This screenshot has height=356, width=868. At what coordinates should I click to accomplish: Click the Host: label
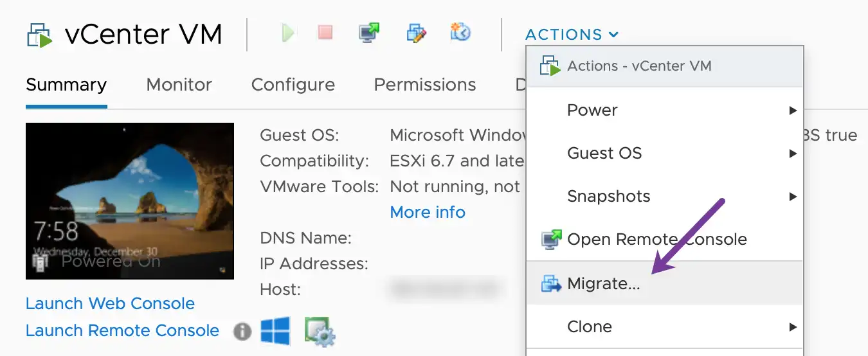point(280,289)
